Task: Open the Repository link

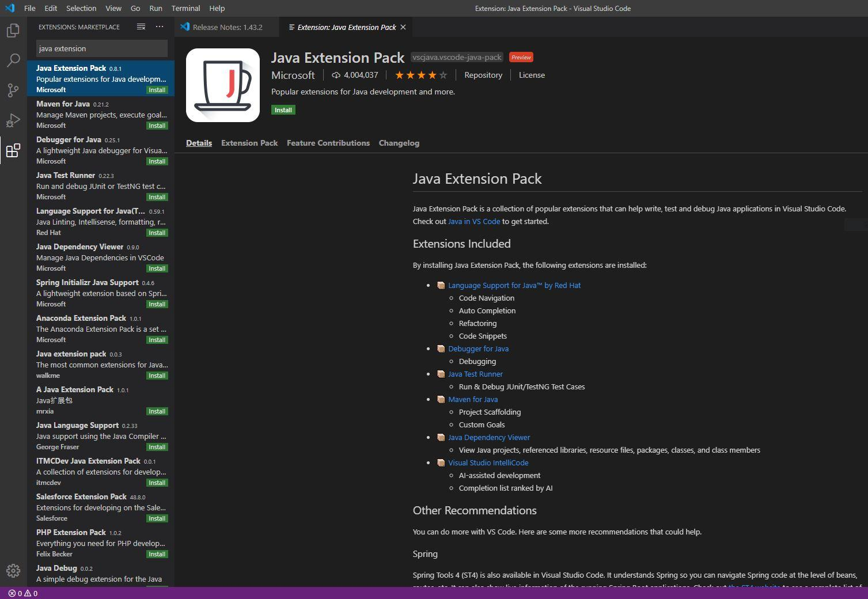Action: tap(483, 75)
